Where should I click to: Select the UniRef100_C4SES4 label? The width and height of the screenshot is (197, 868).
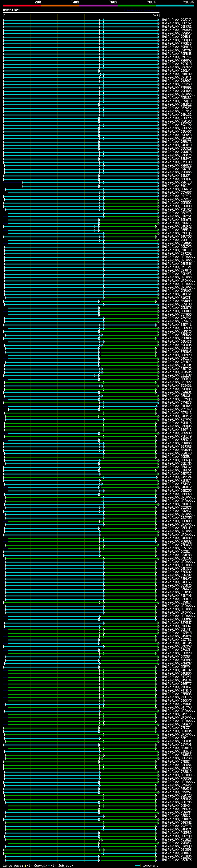pos(177,680)
